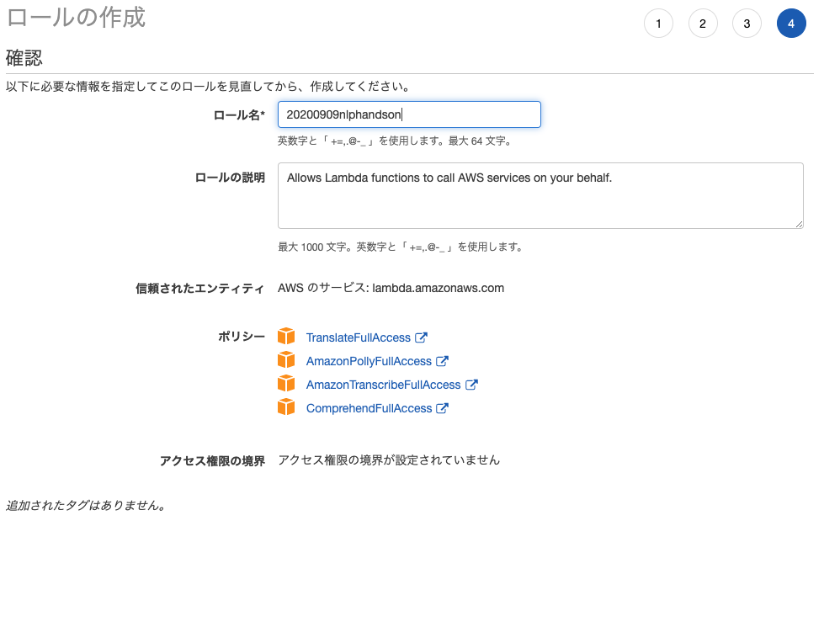Click the '追加されたタグはありません。' text

[86, 506]
